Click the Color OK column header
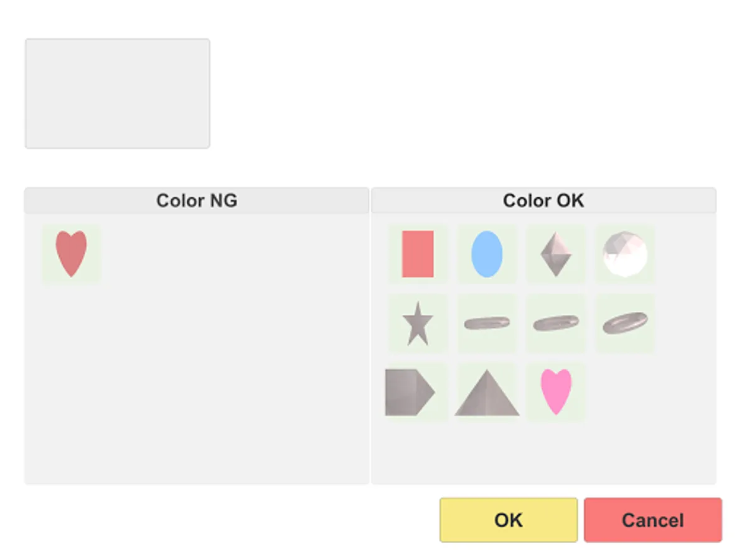This screenshot has height=560, width=747. [x=543, y=200]
